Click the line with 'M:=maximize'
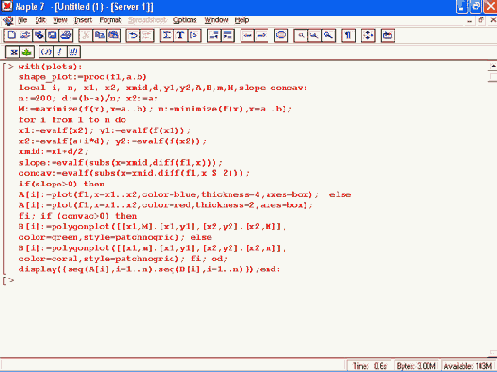 (155, 109)
